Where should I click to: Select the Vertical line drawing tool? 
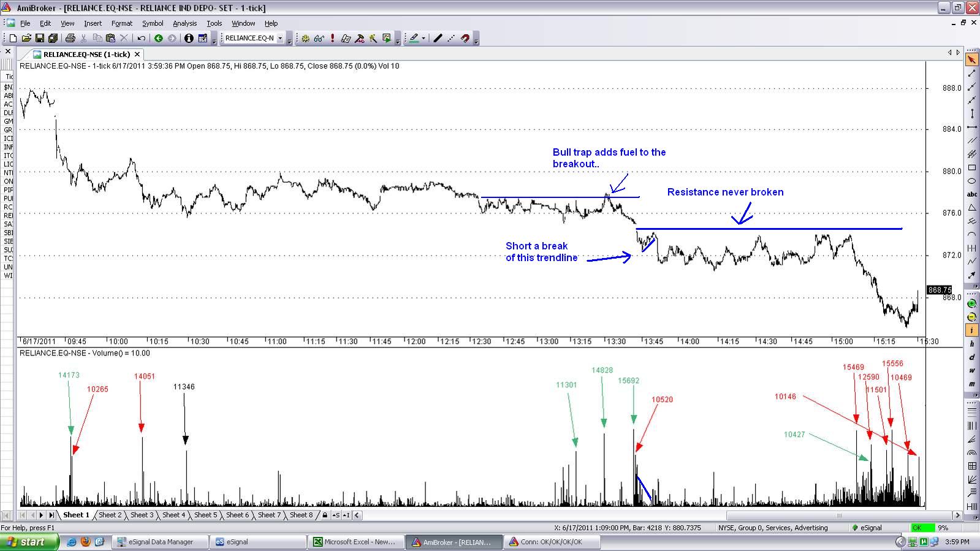[971, 113]
